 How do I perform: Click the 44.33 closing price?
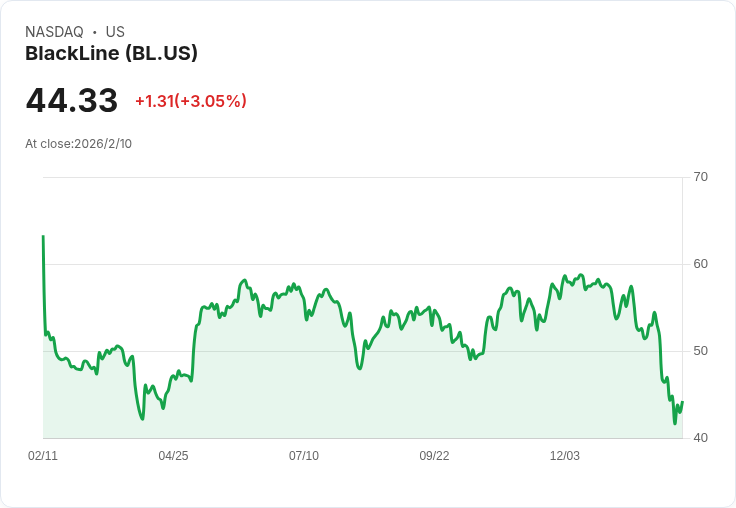coord(72,100)
